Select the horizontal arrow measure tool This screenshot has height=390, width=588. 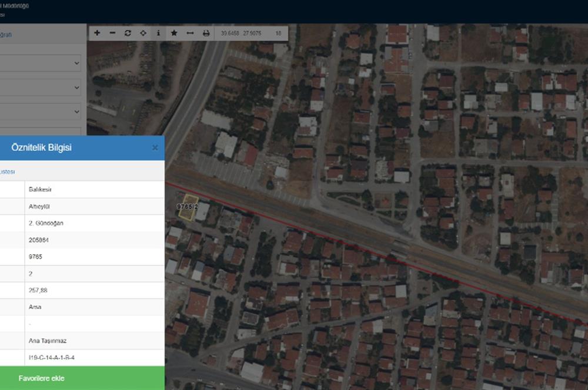pyautogui.click(x=190, y=33)
